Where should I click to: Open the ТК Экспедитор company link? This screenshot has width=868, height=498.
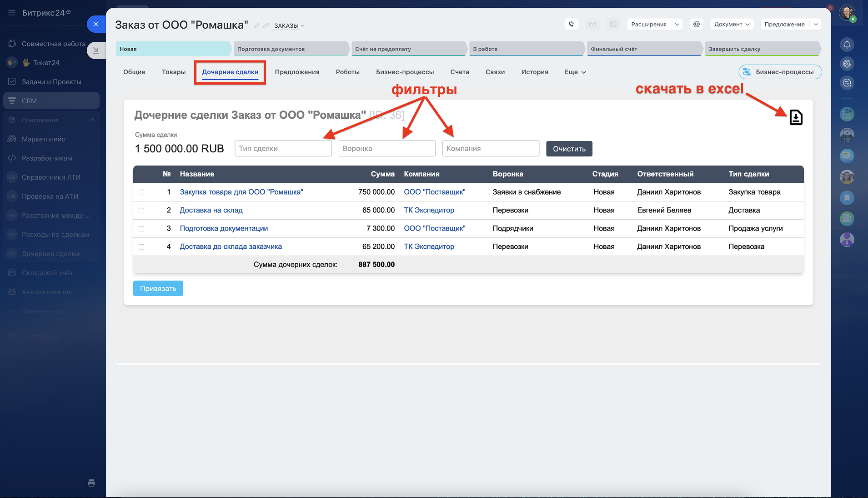click(x=429, y=210)
